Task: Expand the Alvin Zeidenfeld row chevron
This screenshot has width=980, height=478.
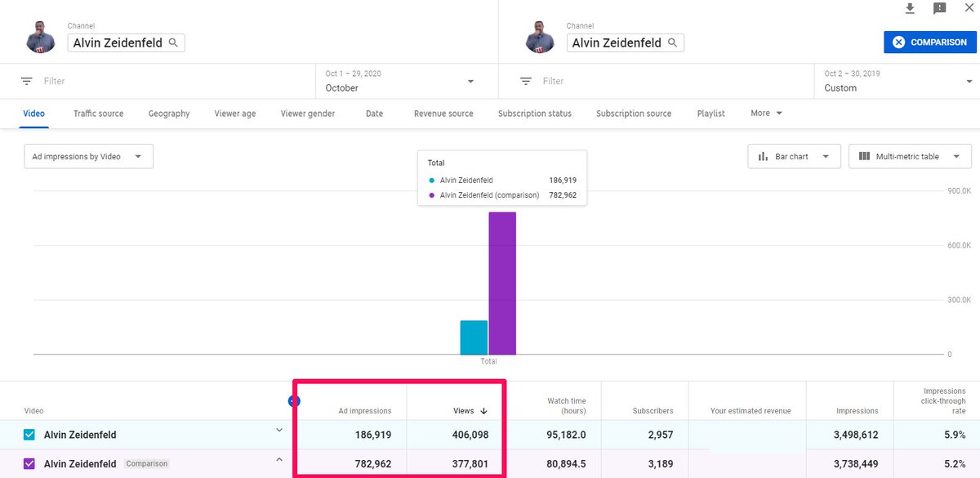Action: 278,429
